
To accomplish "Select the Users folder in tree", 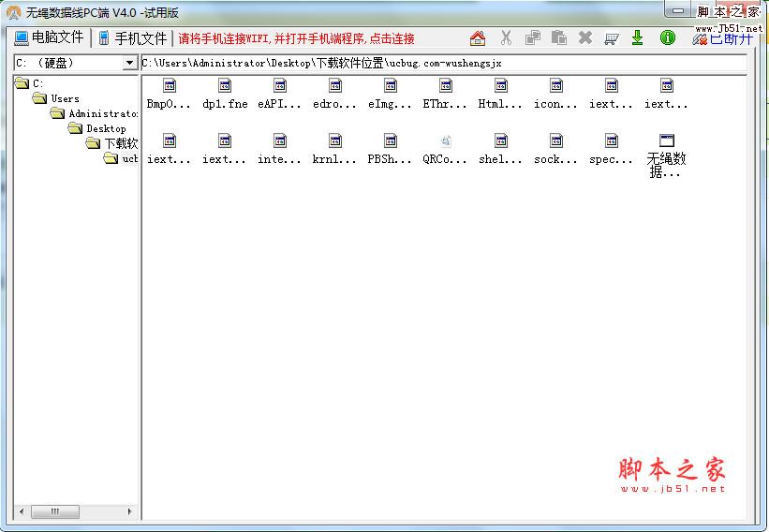I will pyautogui.click(x=56, y=98).
